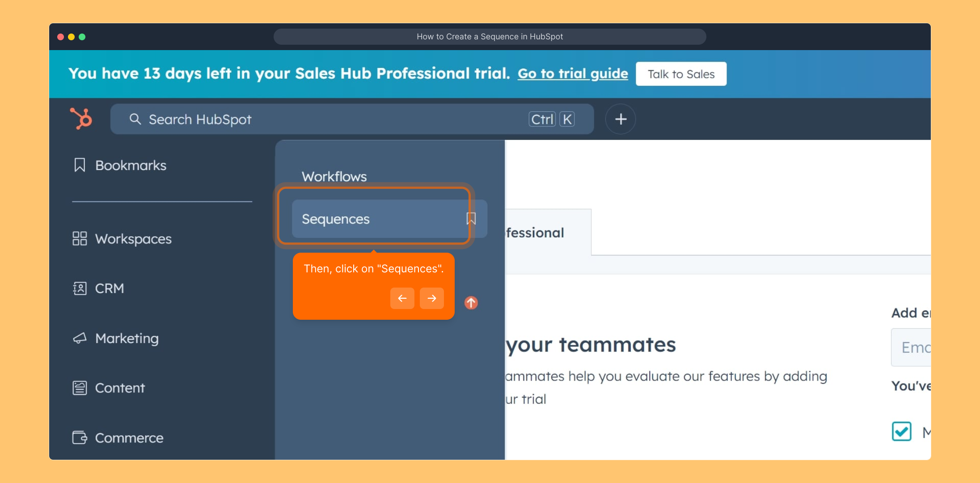Click the Content document icon

pos(80,388)
